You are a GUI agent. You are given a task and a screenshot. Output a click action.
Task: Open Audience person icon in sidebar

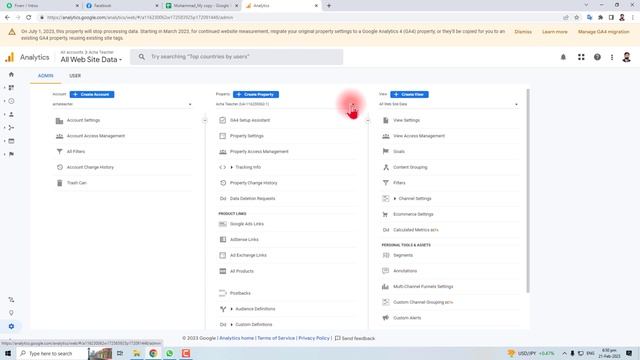coord(11,114)
